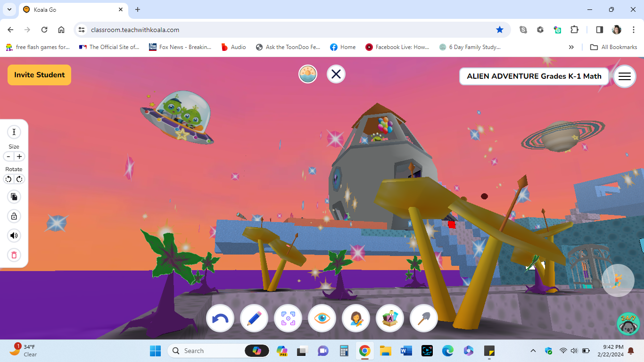Image resolution: width=644 pixels, height=362 pixels.
Task: Open the hamburger menu
Action: pyautogui.click(x=624, y=76)
